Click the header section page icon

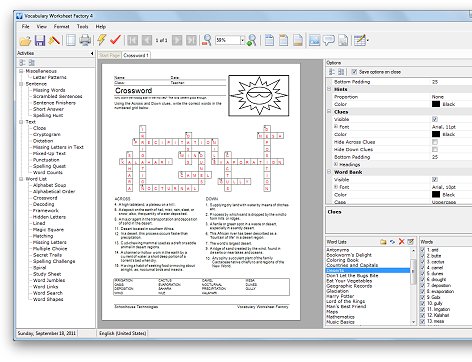tap(269, 40)
